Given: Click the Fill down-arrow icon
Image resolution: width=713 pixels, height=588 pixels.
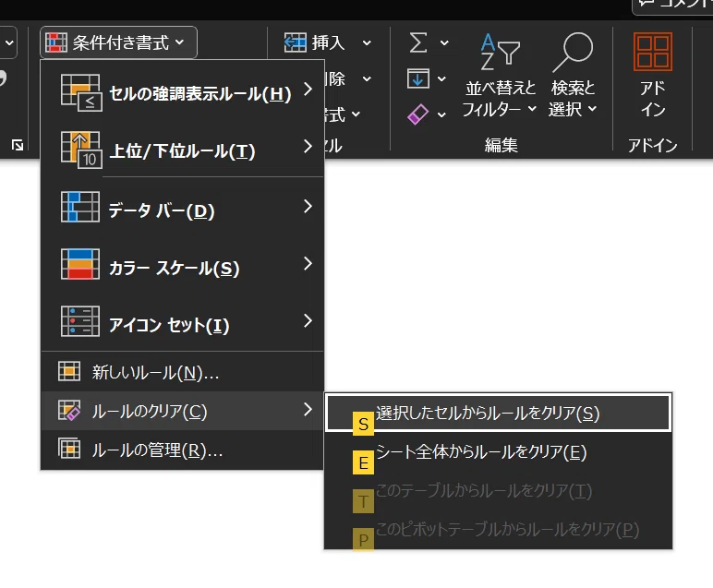Looking at the screenshot, I should click(417, 78).
